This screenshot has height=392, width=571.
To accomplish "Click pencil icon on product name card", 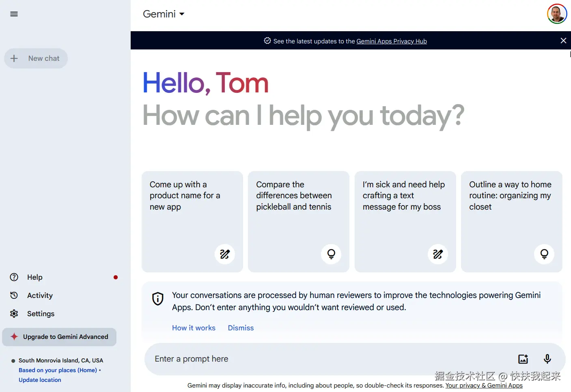I will tap(225, 254).
